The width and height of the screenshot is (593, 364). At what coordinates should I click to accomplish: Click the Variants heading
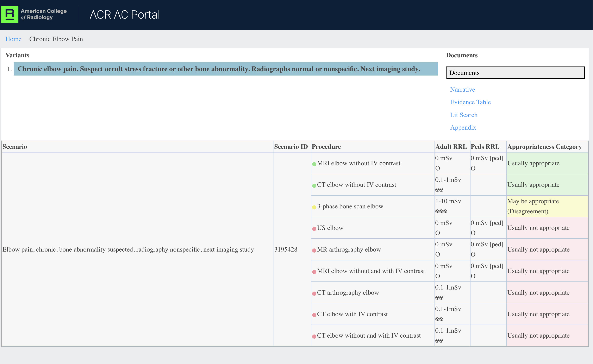coord(17,55)
